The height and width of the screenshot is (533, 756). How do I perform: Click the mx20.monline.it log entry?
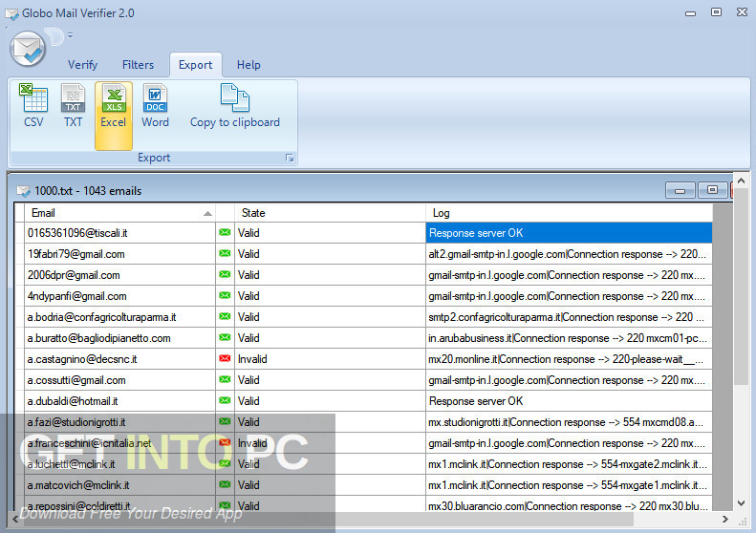[x=569, y=359]
